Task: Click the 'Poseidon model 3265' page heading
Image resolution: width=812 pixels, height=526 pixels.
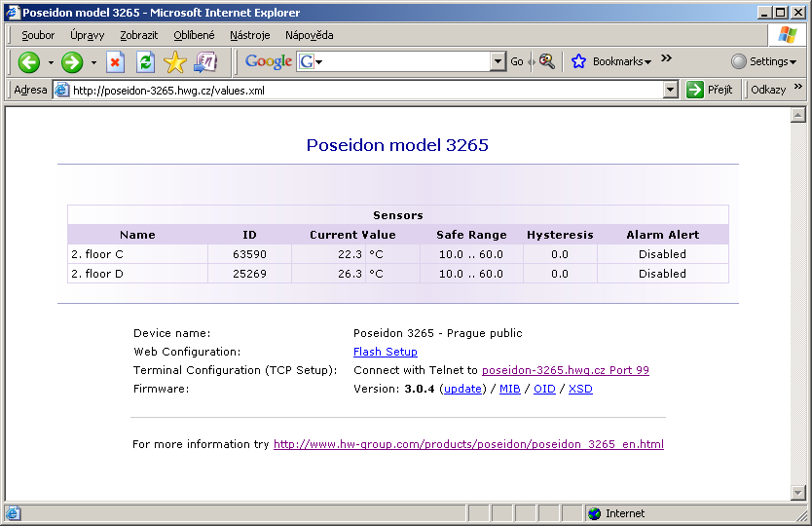Action: click(397, 145)
